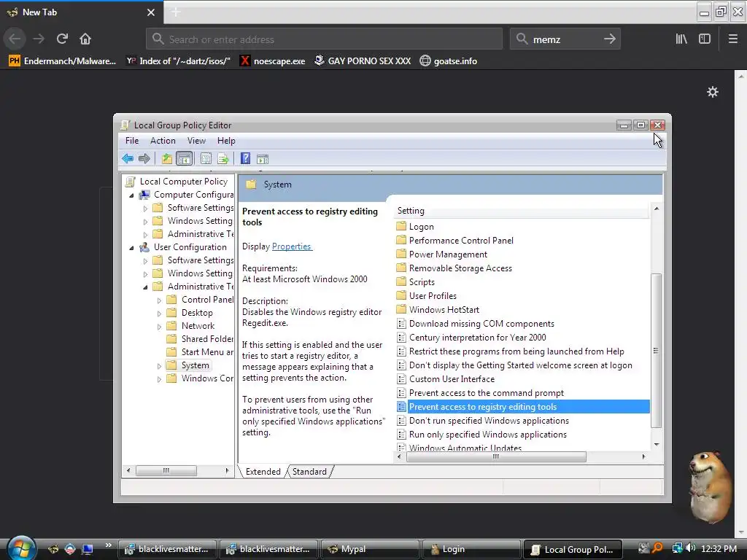This screenshot has width=747, height=560.
Task: Open the Action menu
Action: [163, 141]
